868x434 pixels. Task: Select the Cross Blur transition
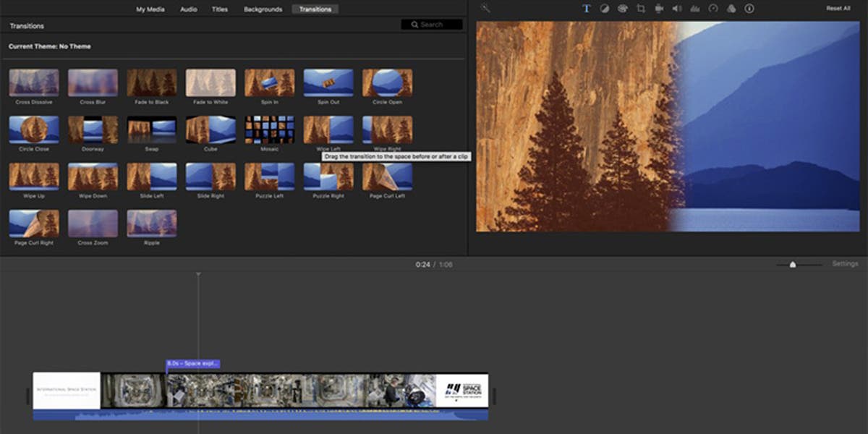coord(93,87)
